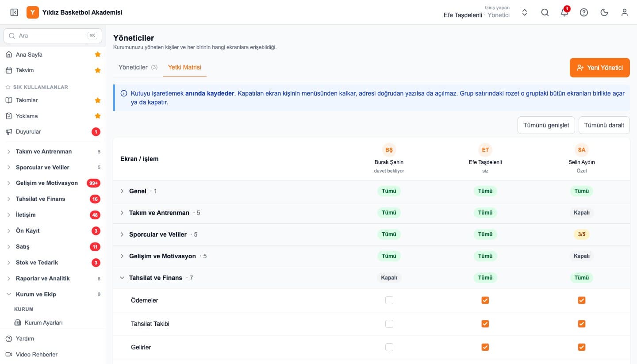Select the Yetki Matrisi tab
This screenshot has width=637, height=364.
pos(184,67)
